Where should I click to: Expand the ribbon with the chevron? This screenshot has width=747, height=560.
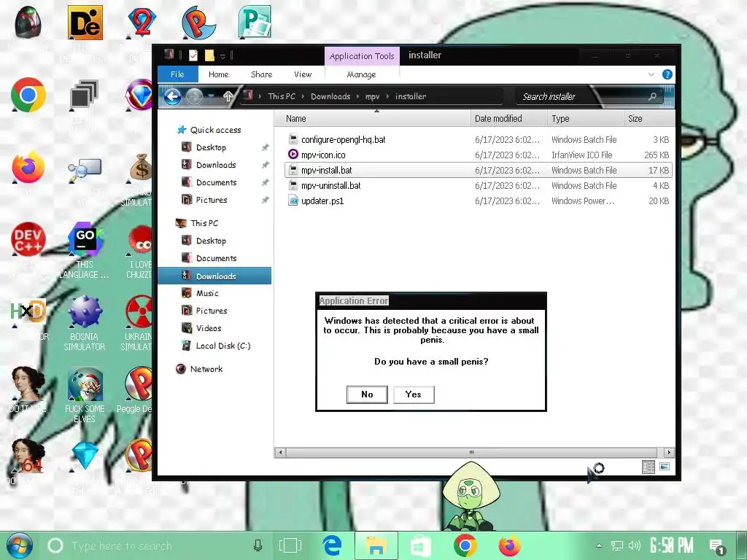pyautogui.click(x=651, y=74)
